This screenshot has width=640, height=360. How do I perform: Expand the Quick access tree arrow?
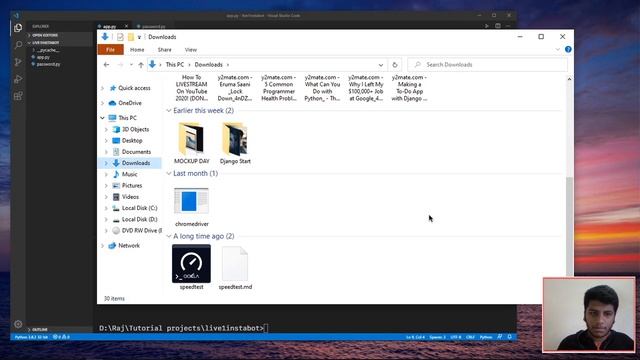102,88
